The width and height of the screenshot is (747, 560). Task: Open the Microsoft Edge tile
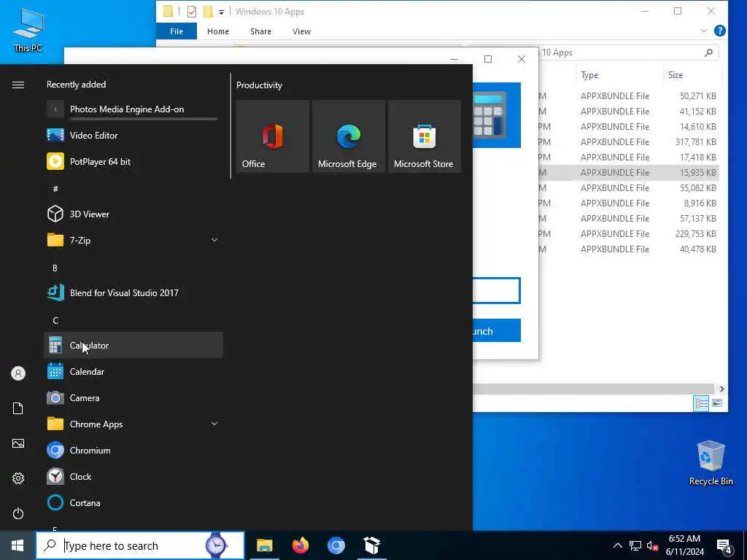click(x=349, y=136)
